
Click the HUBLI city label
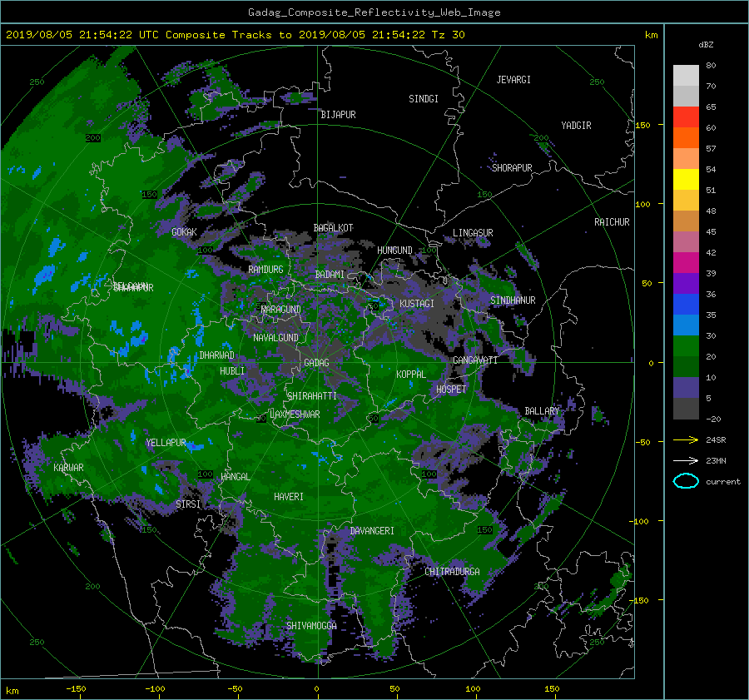coord(232,371)
